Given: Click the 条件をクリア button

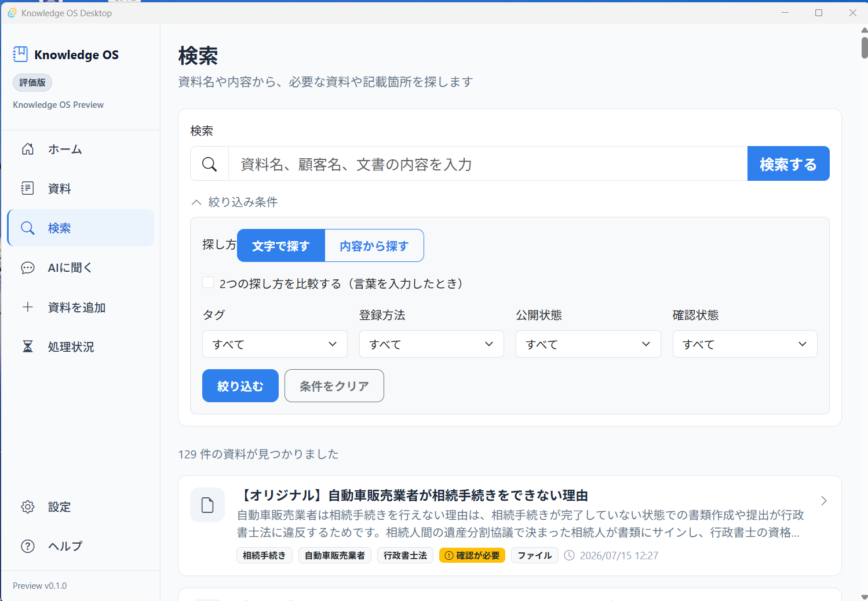Looking at the screenshot, I should pyautogui.click(x=334, y=386).
